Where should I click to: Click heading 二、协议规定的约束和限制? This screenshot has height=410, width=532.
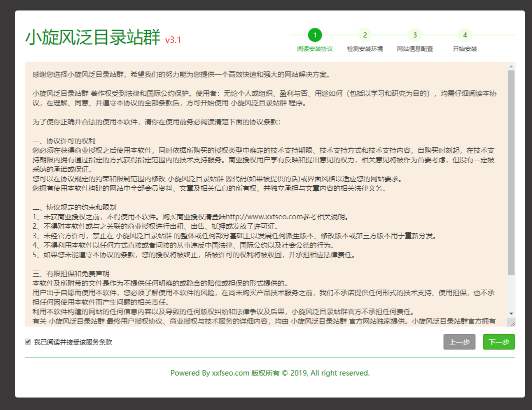(74, 207)
